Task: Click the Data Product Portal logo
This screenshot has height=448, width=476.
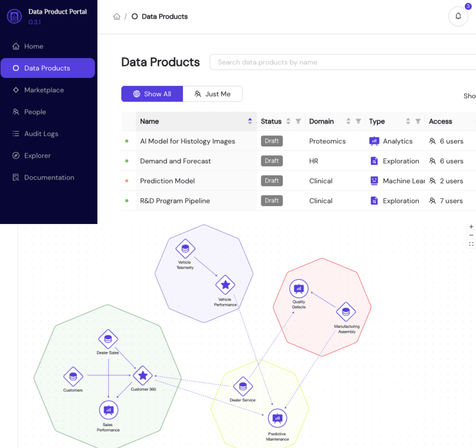Action: [14, 16]
